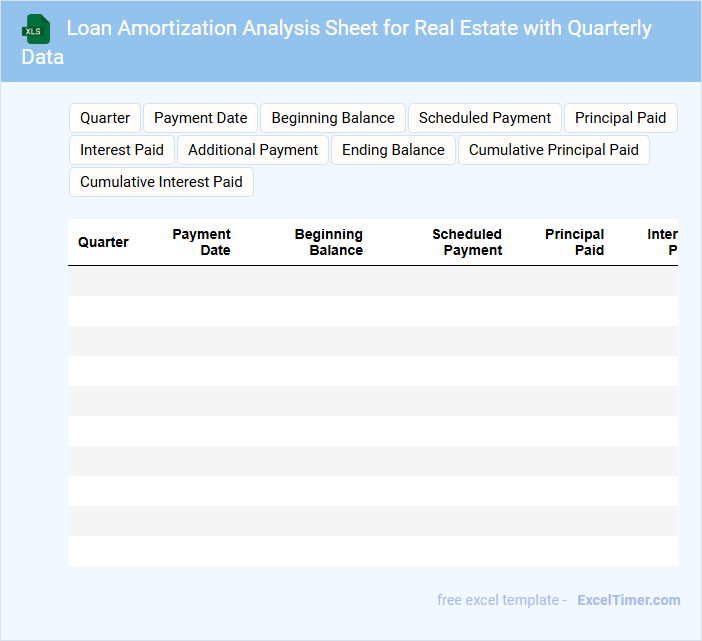
Task: Click the Scheduled Payment column header
Action: pos(467,242)
